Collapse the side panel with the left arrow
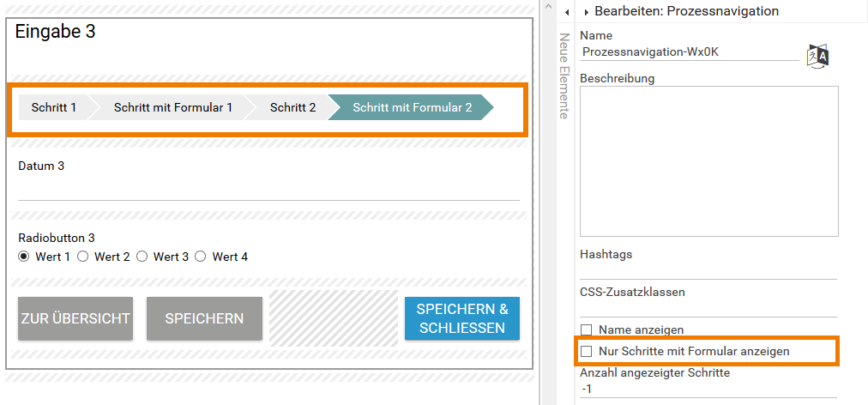 tap(567, 12)
